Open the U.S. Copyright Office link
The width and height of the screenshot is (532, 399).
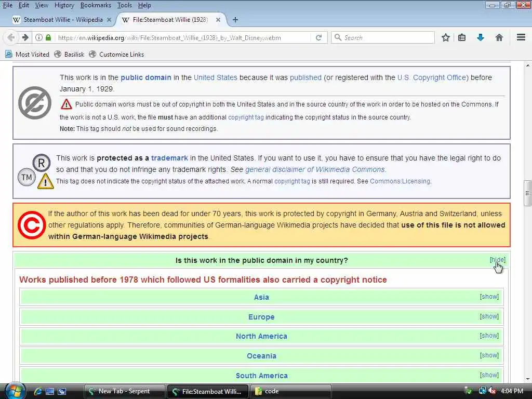click(x=432, y=77)
